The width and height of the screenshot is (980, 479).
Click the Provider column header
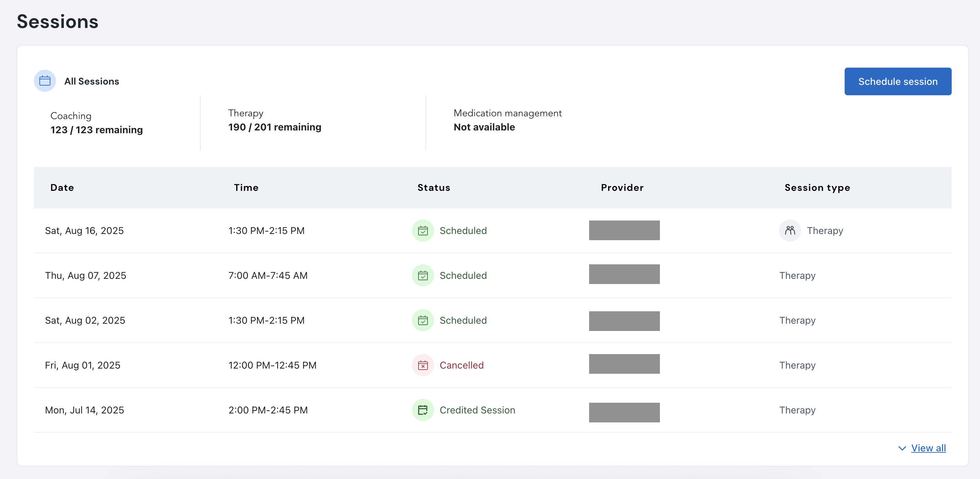click(x=622, y=188)
